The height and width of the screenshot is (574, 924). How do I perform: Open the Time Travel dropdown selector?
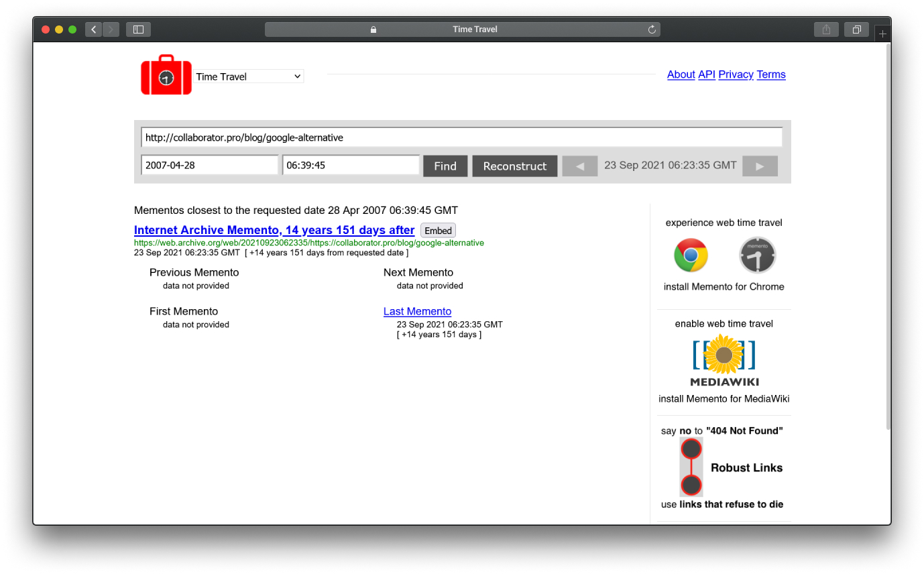pos(249,76)
